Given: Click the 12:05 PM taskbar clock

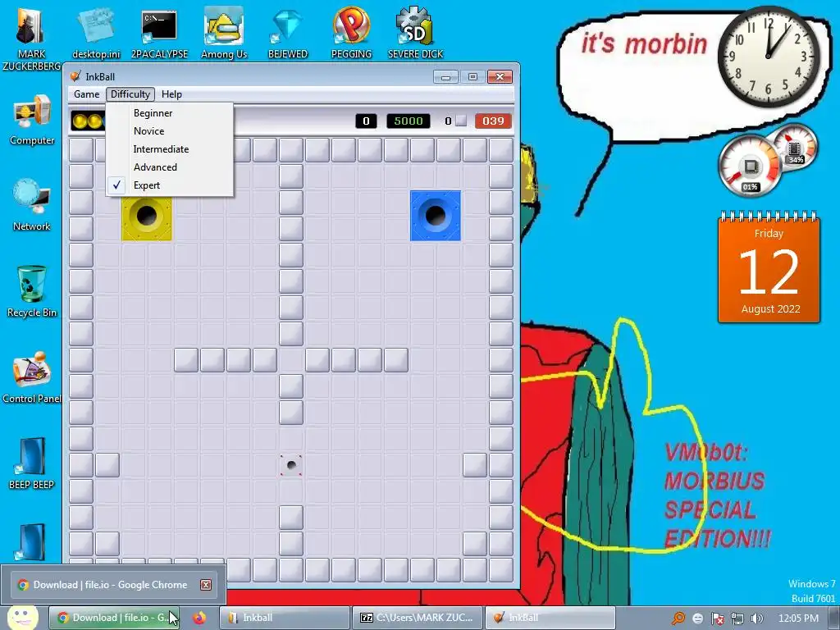Looking at the screenshot, I should (x=797, y=619).
